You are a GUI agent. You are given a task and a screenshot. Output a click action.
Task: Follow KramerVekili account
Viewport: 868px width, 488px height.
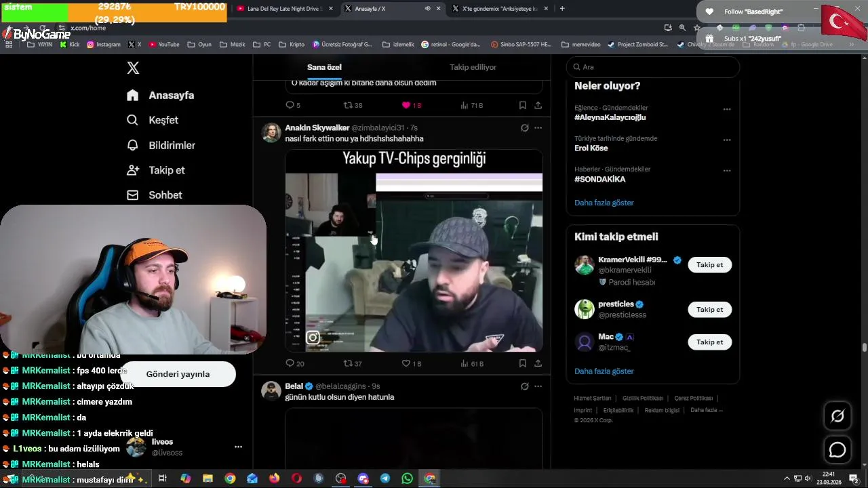click(709, 265)
